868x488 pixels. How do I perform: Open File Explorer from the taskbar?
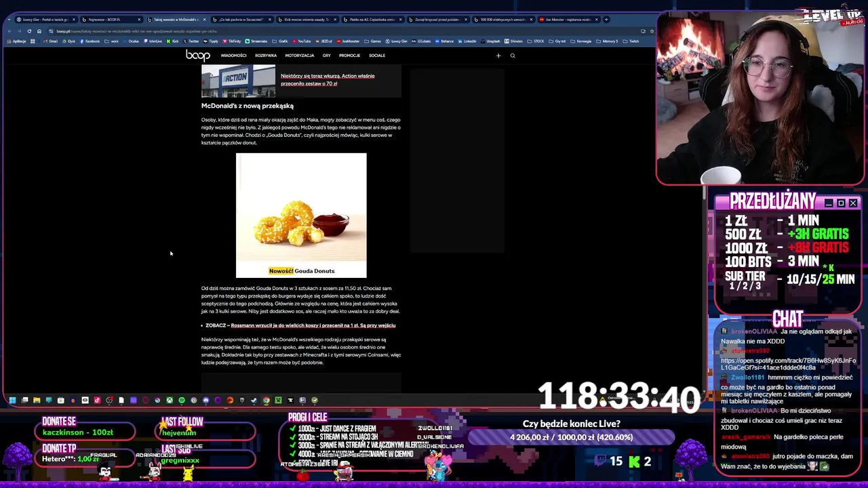click(37, 400)
